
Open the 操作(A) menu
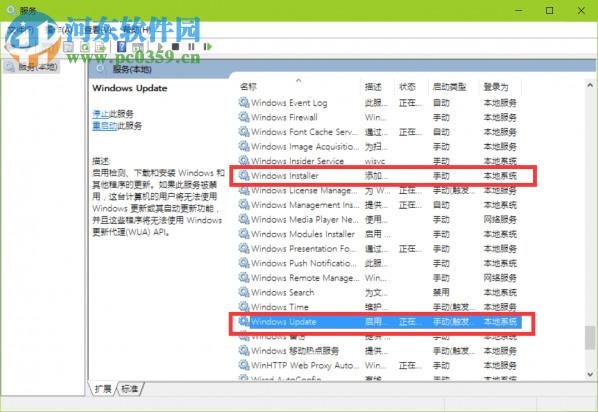pos(58,30)
